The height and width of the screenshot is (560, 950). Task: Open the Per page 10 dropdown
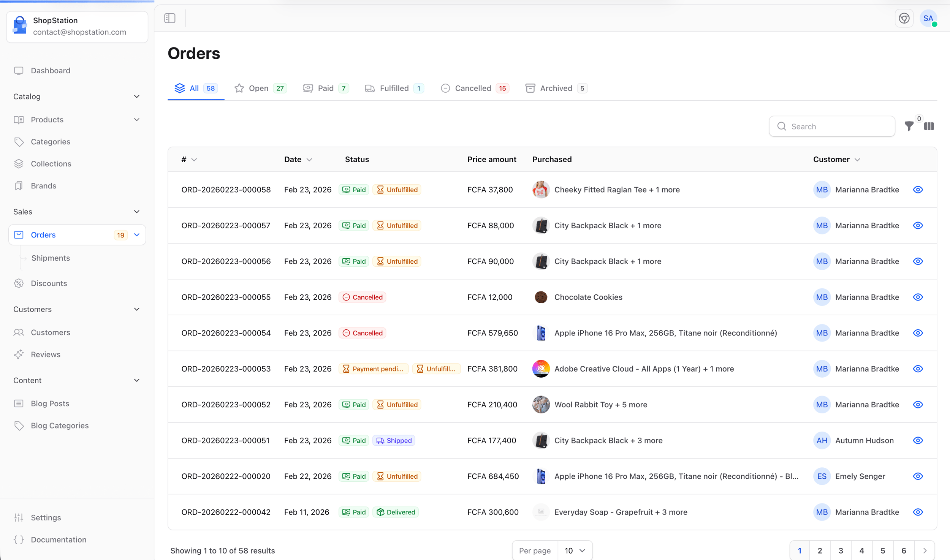tap(575, 551)
